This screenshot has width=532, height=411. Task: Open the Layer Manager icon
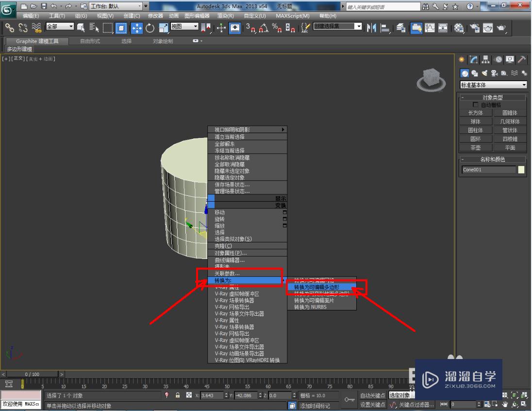pos(400,28)
